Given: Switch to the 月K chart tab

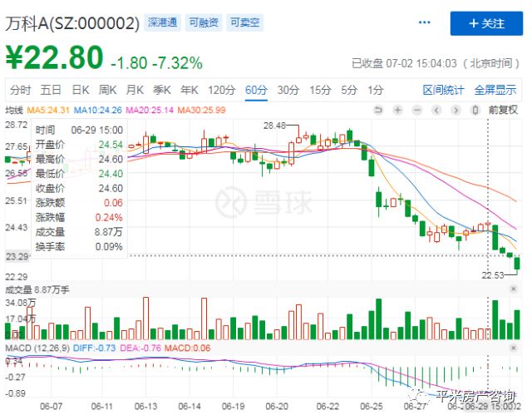Looking at the screenshot, I should 135,91.
